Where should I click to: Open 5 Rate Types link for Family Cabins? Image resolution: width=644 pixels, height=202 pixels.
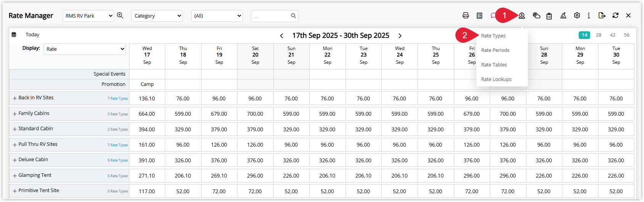tap(118, 114)
